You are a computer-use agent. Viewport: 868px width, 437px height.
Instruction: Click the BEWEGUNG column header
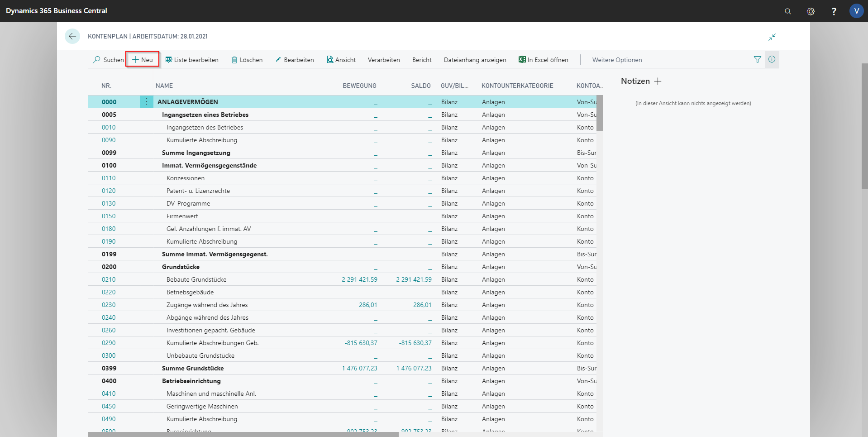(x=359, y=86)
